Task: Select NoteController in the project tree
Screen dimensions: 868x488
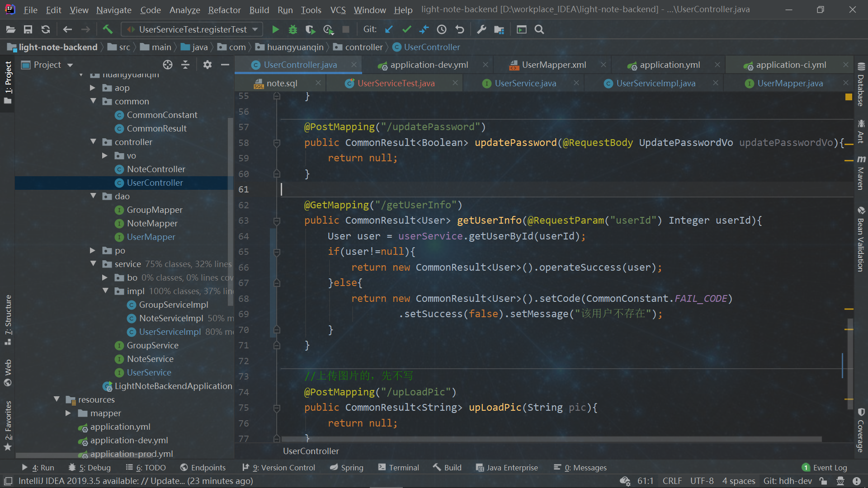Action: (x=156, y=169)
